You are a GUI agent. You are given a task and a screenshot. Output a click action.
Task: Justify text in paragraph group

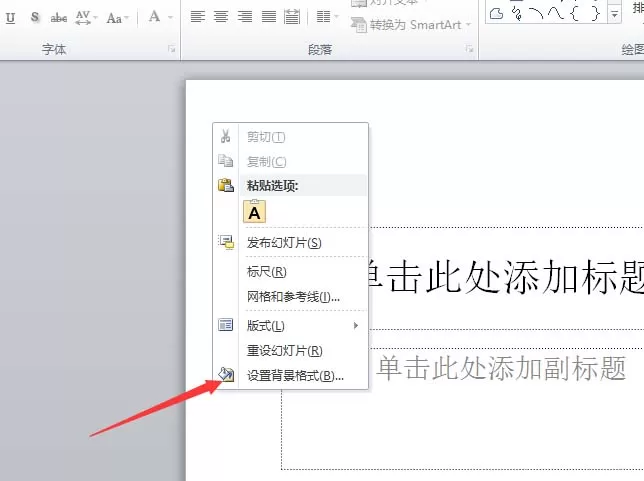tap(269, 17)
